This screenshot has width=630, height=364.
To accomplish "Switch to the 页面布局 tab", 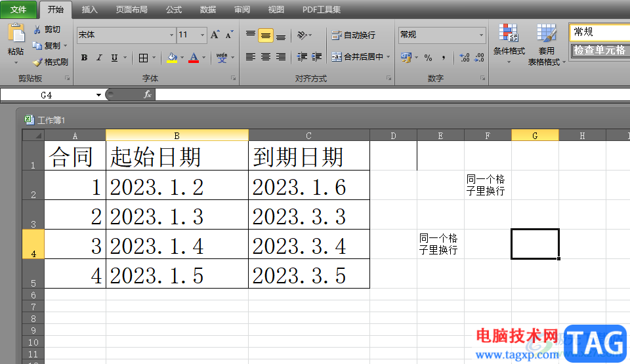I will click(132, 10).
